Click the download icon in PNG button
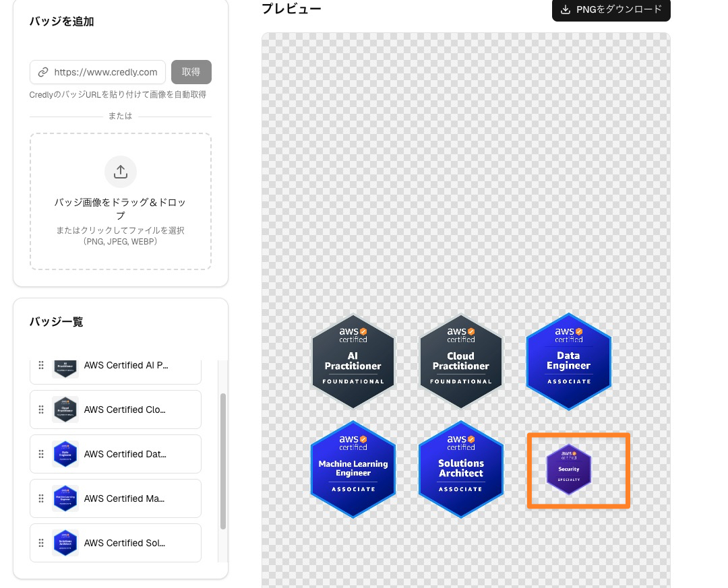 [x=565, y=9]
